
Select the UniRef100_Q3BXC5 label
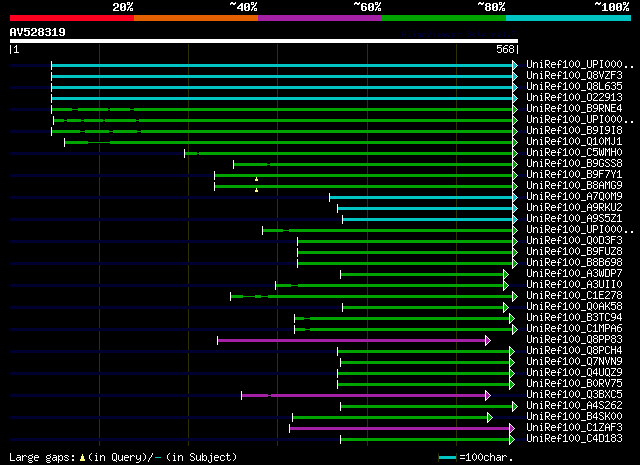click(574, 395)
